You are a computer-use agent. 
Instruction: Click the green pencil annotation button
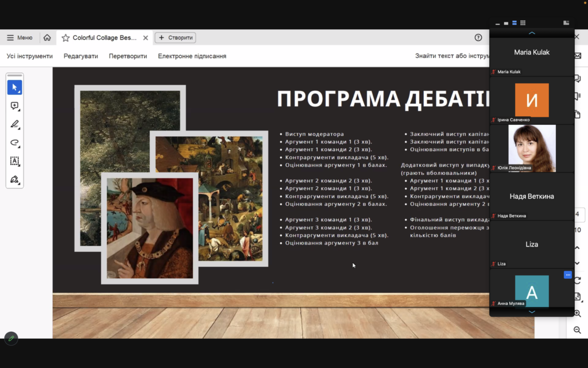[x=11, y=338]
